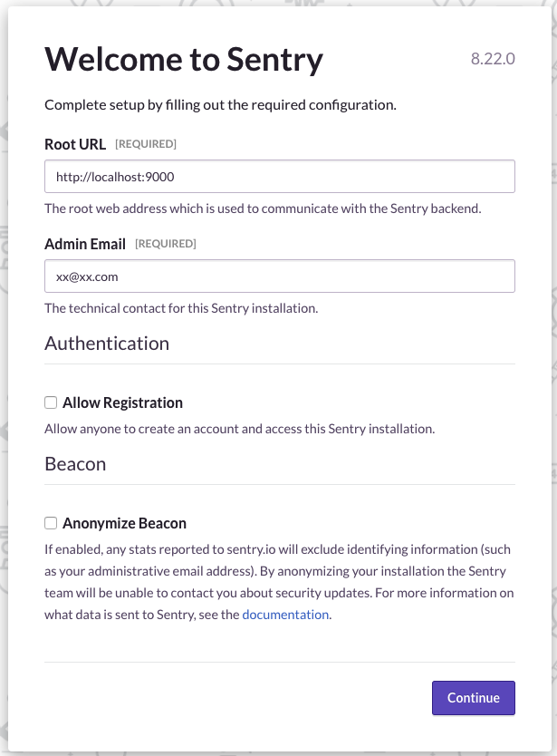557x756 pixels.
Task: Select the Beacon section header
Action: [x=75, y=464]
